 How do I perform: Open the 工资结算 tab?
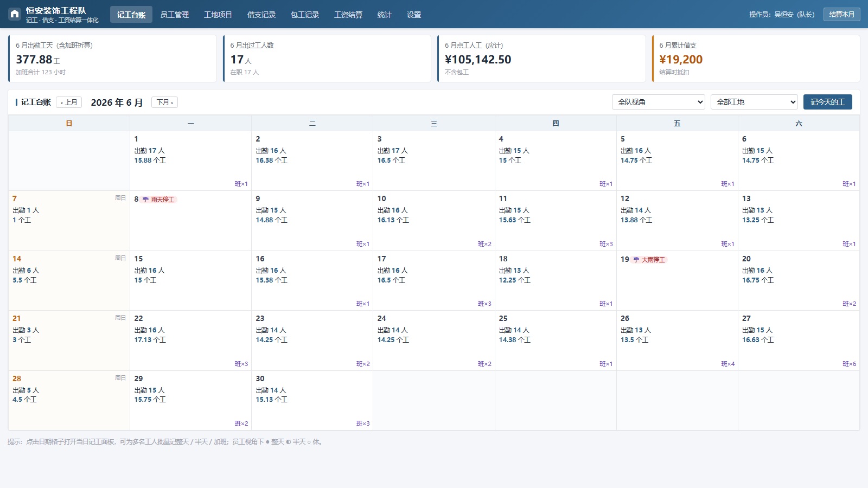point(348,15)
